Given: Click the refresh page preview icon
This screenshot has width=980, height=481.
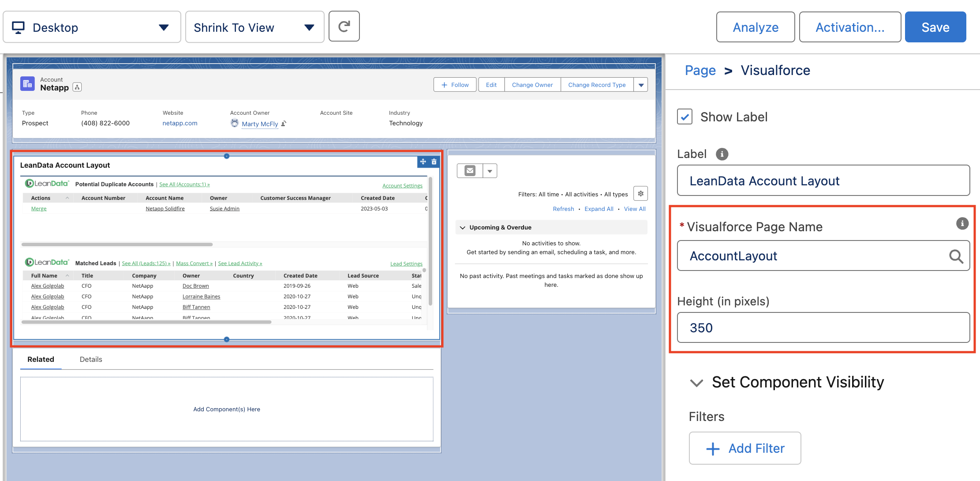Looking at the screenshot, I should 344,27.
